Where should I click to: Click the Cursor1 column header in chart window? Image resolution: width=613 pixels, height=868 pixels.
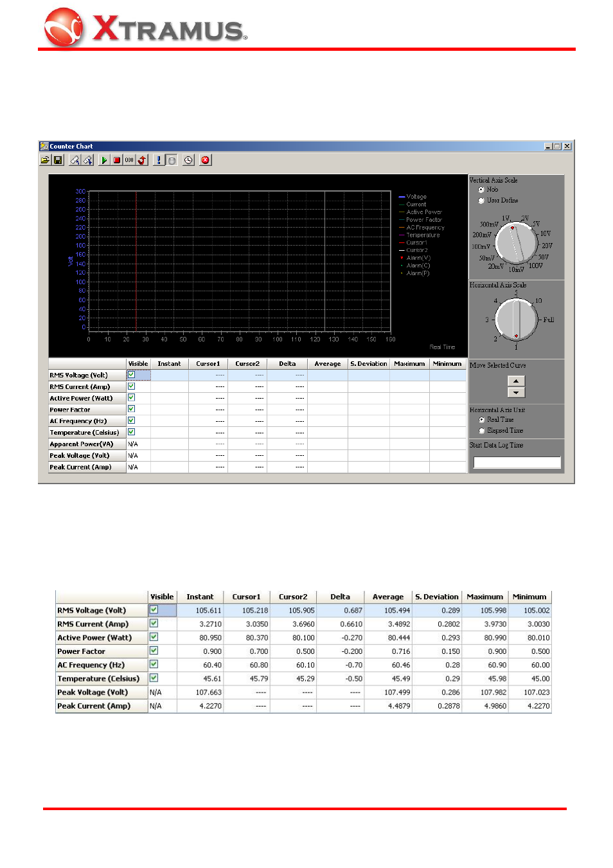(208, 364)
